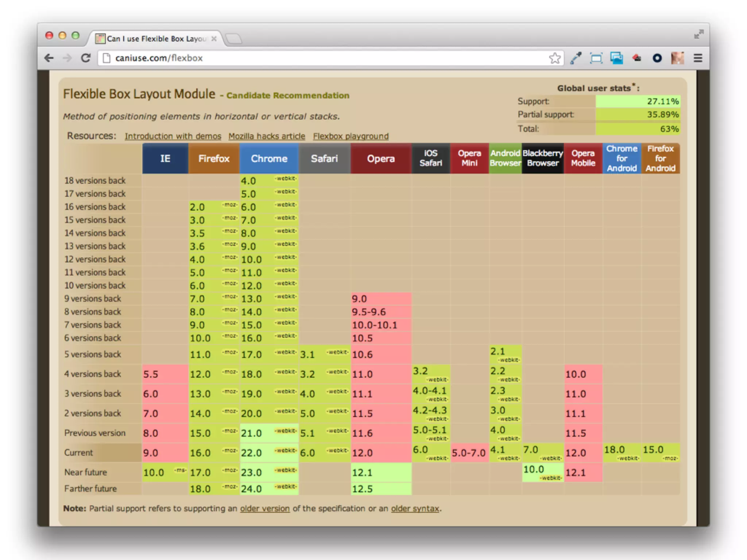Open the Mozilla hacks article link
This screenshot has height=560, width=747.
click(267, 136)
